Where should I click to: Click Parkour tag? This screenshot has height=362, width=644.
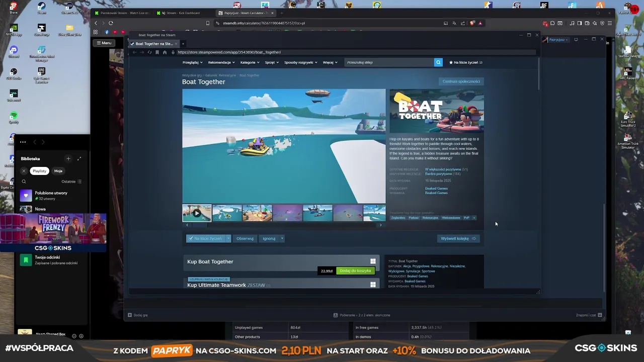click(414, 218)
